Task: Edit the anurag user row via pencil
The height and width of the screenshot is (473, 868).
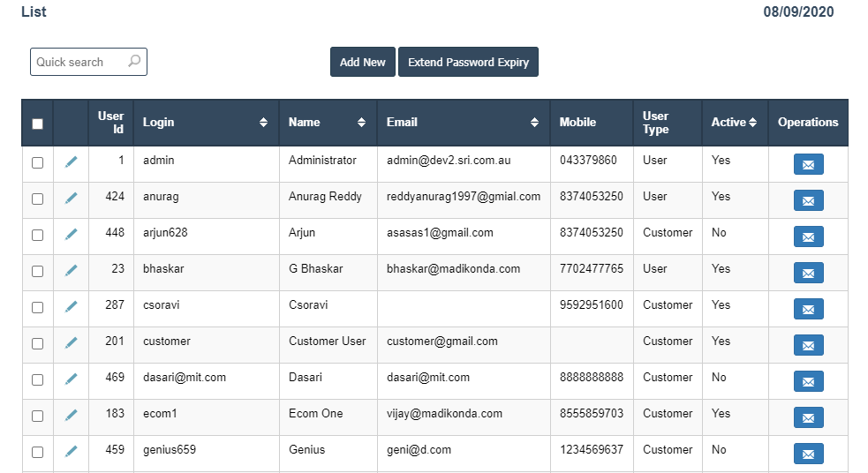Action: click(x=72, y=198)
